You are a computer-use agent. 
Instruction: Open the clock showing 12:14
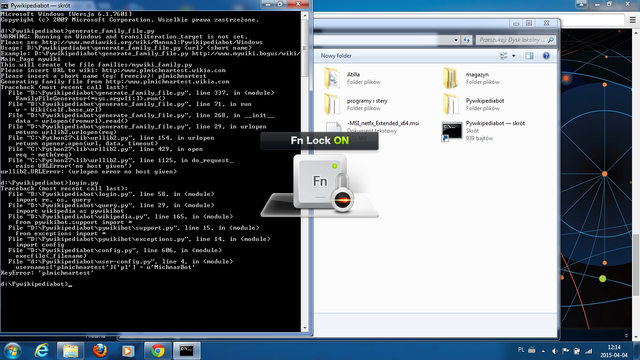tap(613, 351)
